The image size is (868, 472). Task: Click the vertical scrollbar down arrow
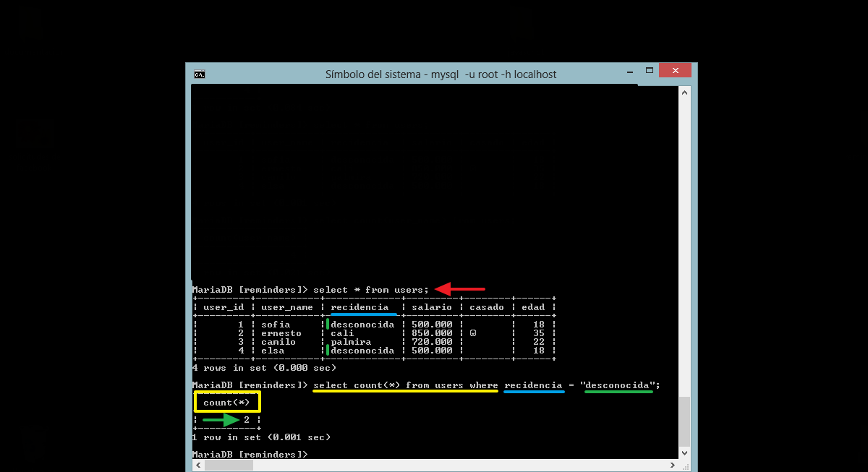click(x=684, y=452)
